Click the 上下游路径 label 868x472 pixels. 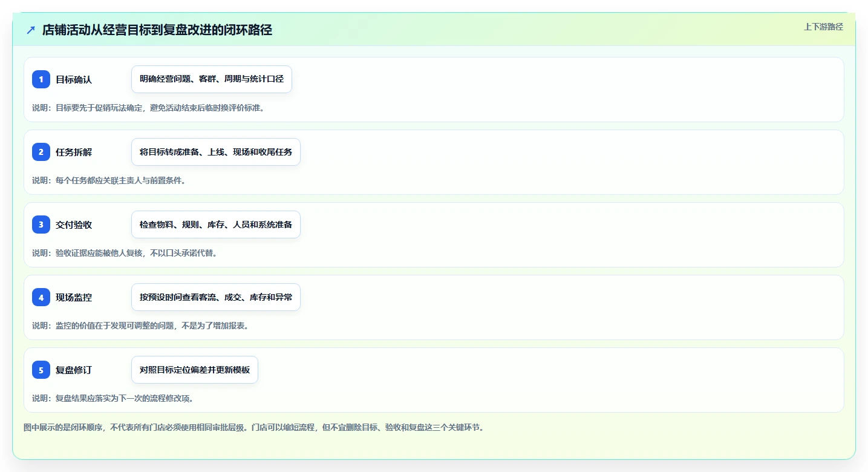[823, 27]
